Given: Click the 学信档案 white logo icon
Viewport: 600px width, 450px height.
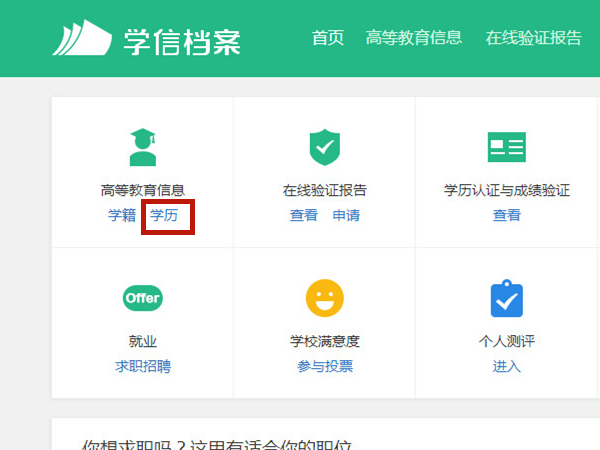Looking at the screenshot, I should point(82,39).
